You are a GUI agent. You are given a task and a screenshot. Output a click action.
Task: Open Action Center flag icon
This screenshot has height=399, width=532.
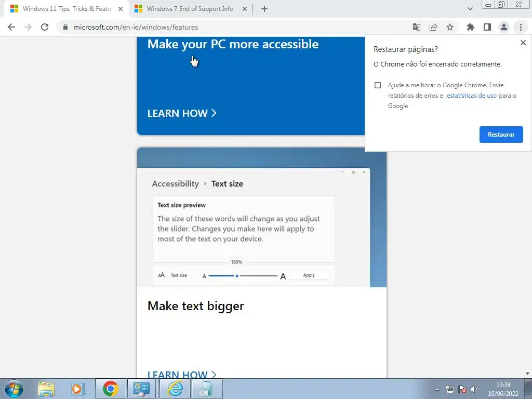pos(462,389)
